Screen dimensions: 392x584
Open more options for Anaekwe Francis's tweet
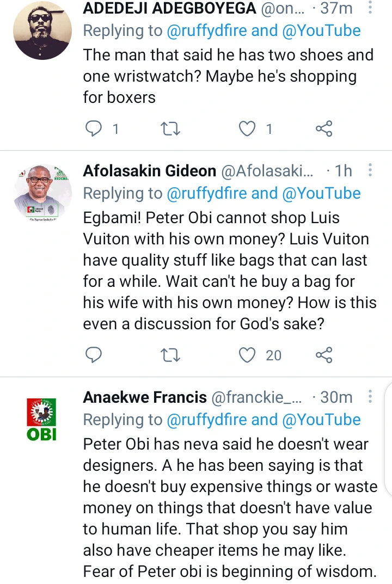coord(370,397)
